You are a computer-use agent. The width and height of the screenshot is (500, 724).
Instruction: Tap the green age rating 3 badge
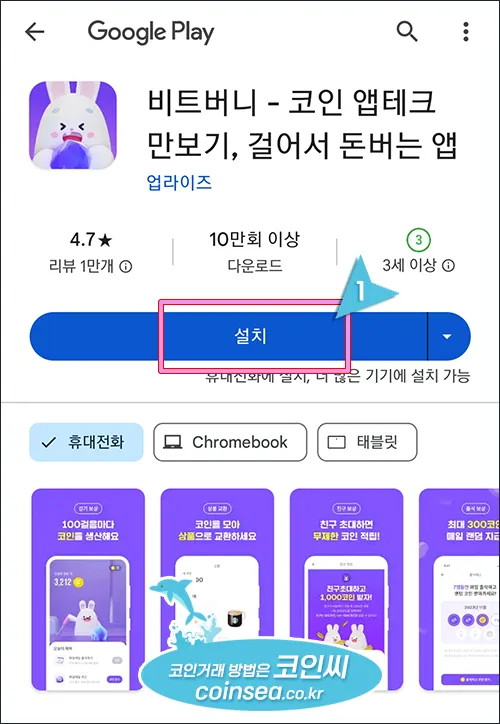click(x=419, y=240)
